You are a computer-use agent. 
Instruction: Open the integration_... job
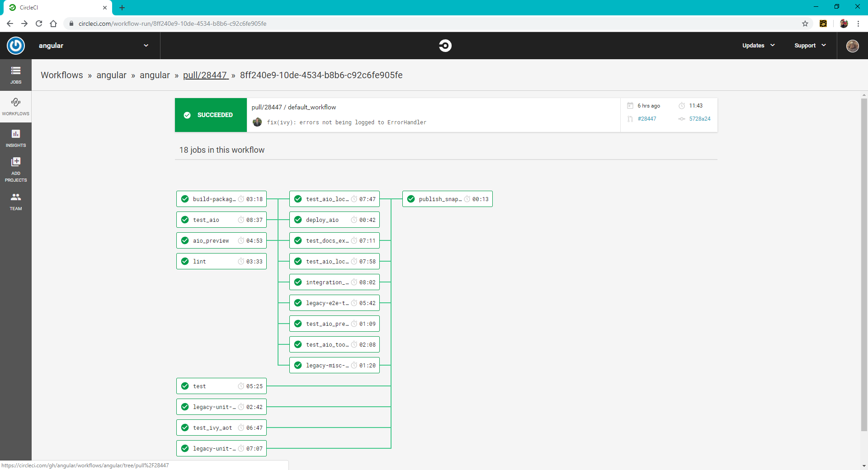pos(335,282)
